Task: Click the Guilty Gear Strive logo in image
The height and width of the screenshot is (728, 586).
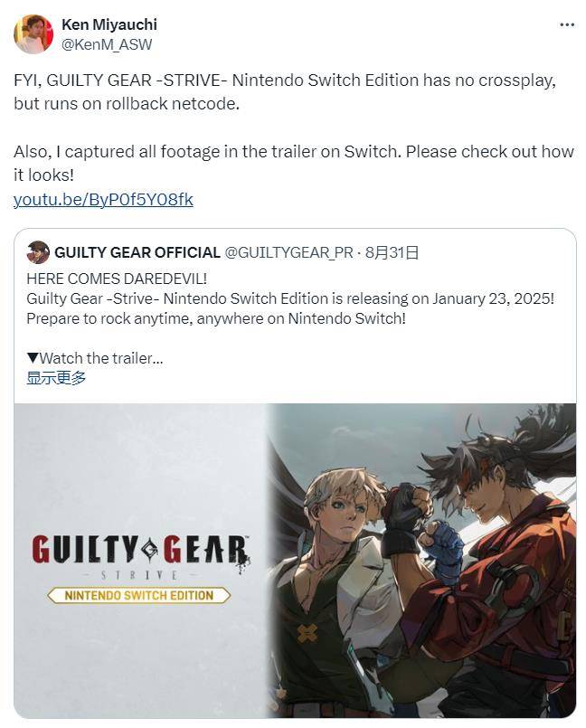Action: click(141, 557)
